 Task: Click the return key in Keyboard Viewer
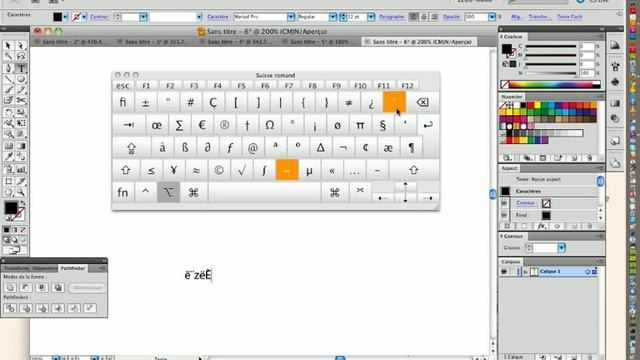tap(428, 125)
